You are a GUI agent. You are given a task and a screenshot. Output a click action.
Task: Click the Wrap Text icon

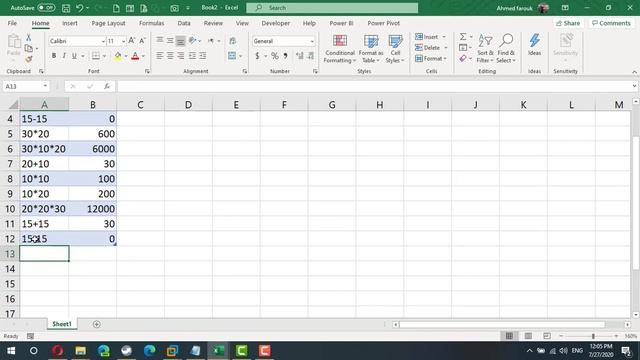pyautogui.click(x=233, y=41)
